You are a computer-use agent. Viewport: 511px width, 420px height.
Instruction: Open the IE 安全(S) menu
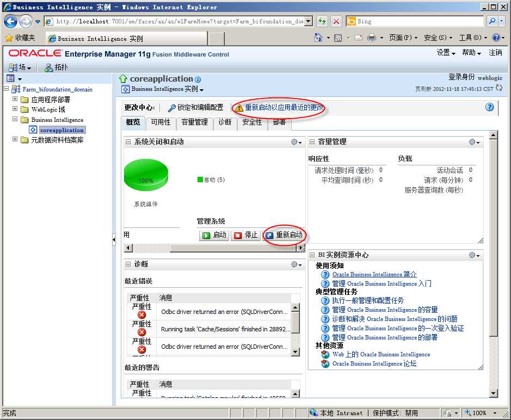438,38
